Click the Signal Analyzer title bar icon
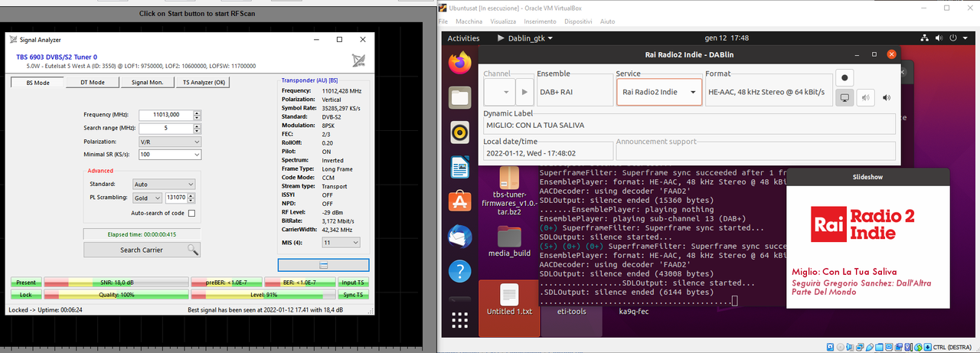 tap(12, 39)
